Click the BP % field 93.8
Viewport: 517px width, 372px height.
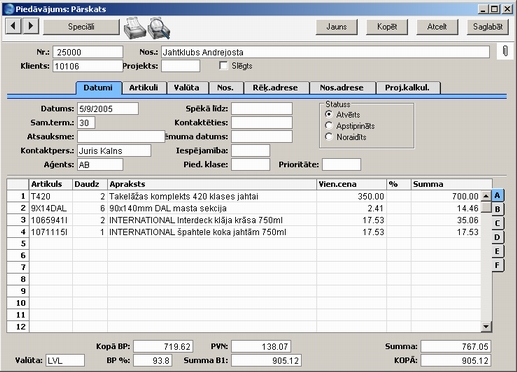click(x=153, y=360)
